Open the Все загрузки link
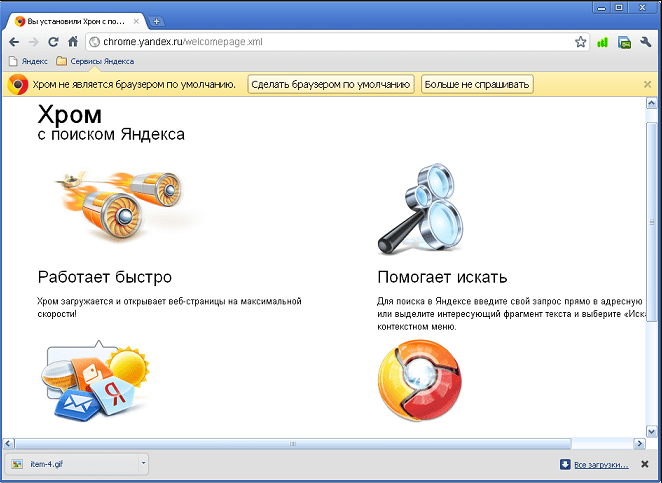Screen dimensions: 662x483 point(600,464)
